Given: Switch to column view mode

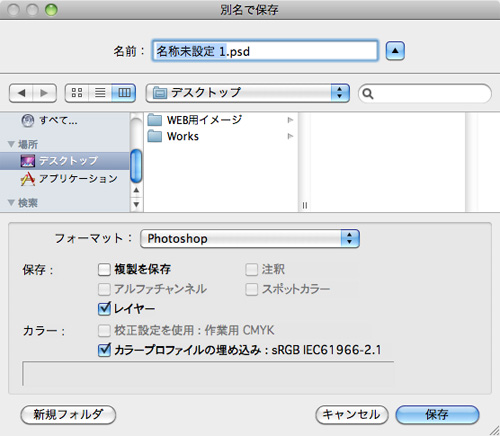Looking at the screenshot, I should pos(124,93).
